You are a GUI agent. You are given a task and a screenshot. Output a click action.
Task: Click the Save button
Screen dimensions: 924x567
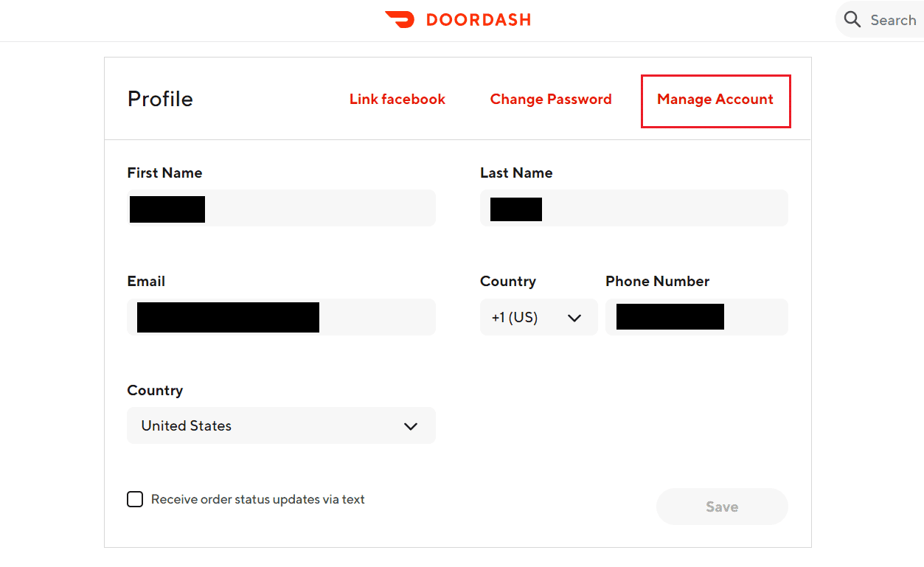[722, 507]
